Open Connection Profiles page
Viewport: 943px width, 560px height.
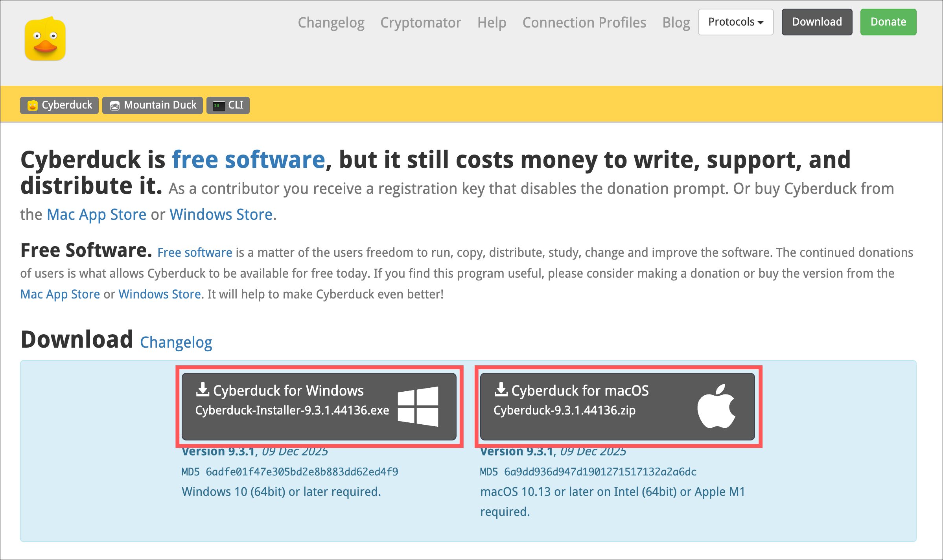[584, 22]
